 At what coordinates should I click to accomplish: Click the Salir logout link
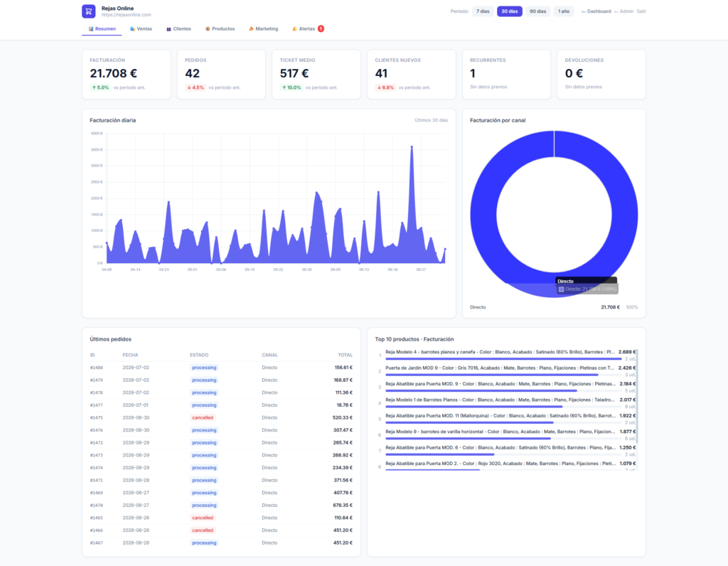point(641,11)
